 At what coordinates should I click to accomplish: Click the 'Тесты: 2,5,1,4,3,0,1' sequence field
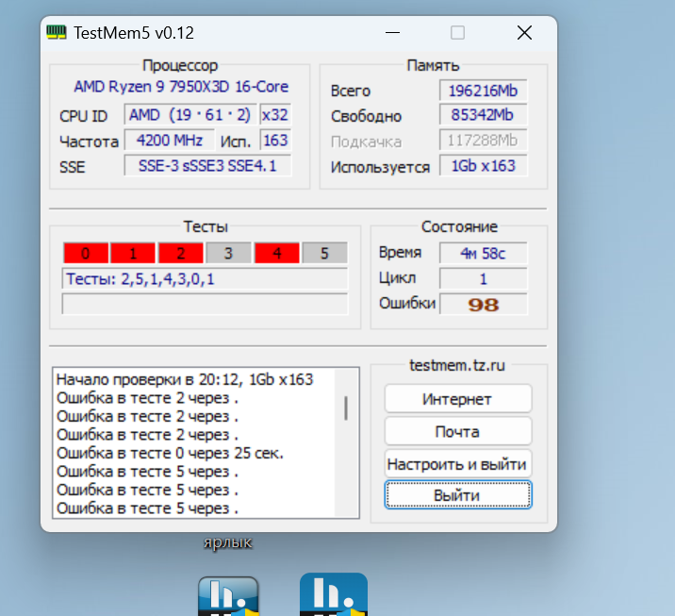point(205,278)
